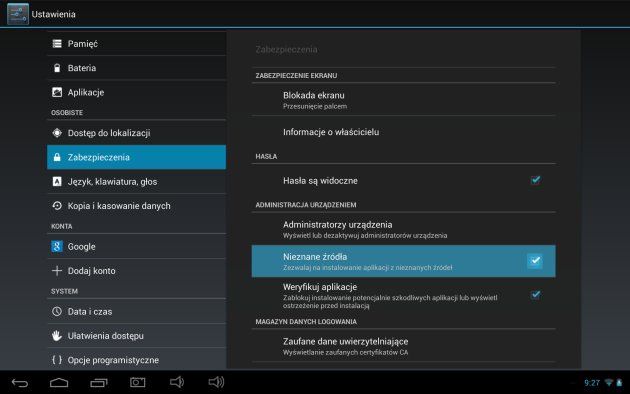The width and height of the screenshot is (630, 394).
Task: Tap the Back navigation button
Action: (x=20, y=383)
